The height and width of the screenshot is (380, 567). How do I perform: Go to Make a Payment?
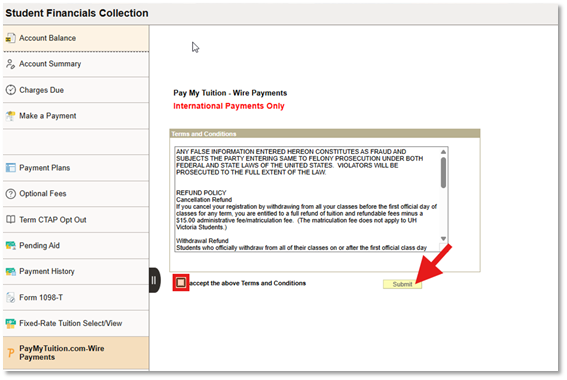tap(76, 116)
